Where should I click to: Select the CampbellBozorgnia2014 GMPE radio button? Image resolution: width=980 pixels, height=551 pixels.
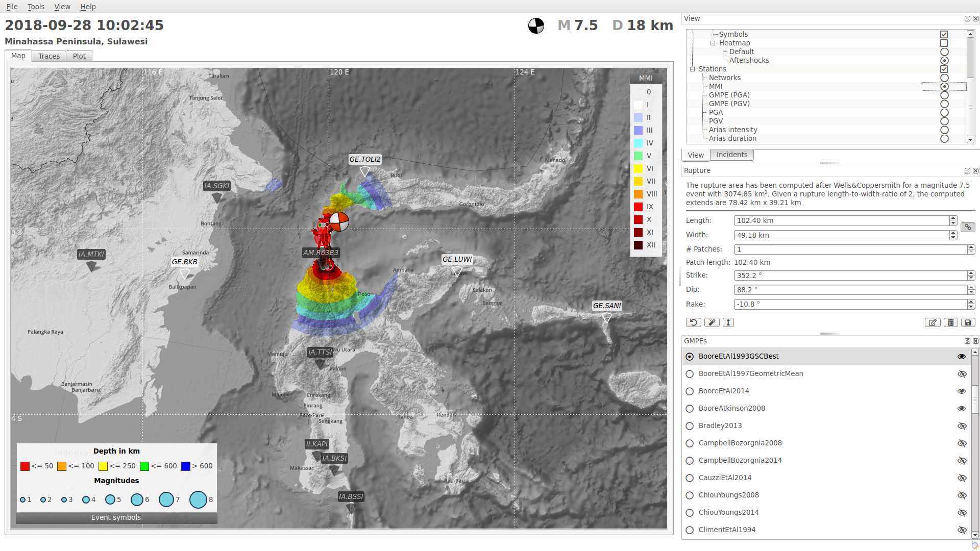(x=690, y=461)
